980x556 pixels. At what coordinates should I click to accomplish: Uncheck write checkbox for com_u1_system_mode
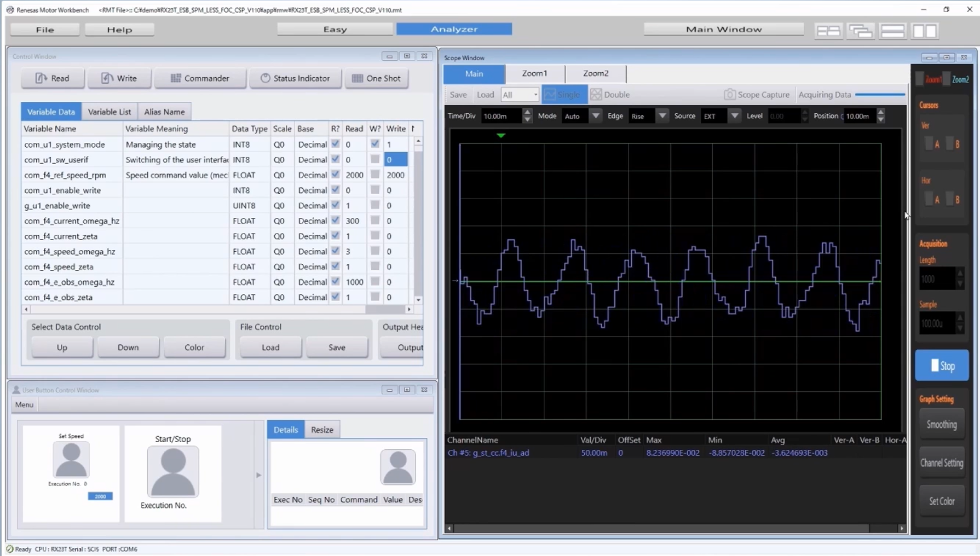(x=375, y=144)
